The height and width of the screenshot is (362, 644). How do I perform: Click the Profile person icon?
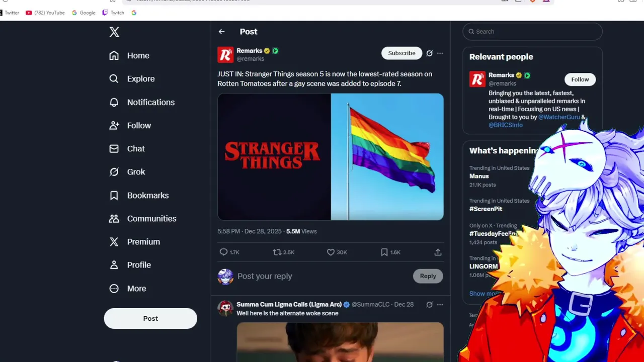pyautogui.click(x=114, y=265)
